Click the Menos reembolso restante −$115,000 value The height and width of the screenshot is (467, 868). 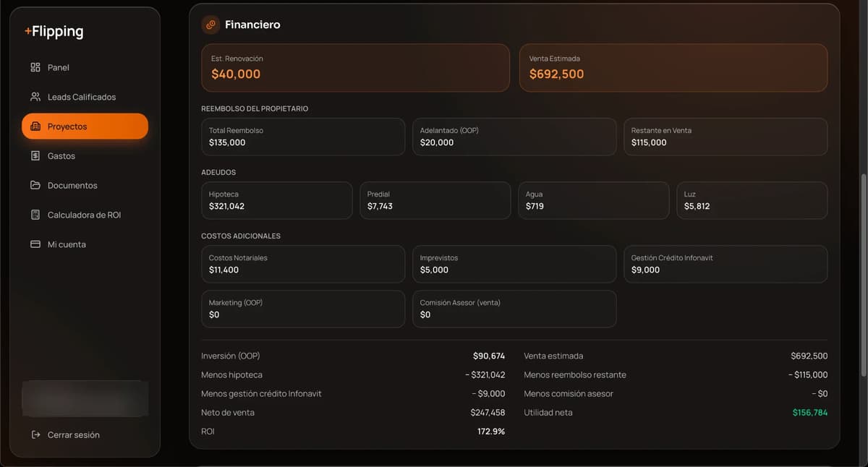pyautogui.click(x=808, y=374)
